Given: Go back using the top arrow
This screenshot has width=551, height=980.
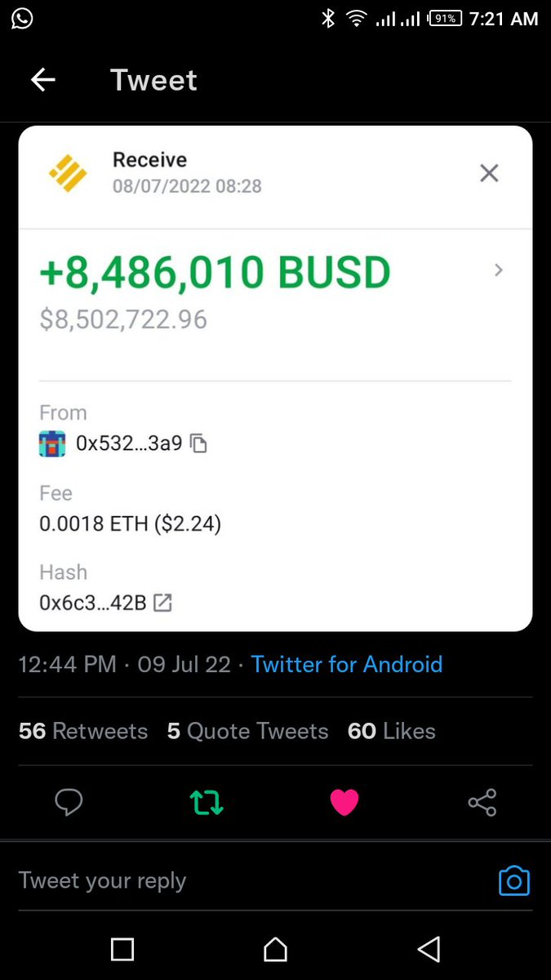Looking at the screenshot, I should point(42,80).
